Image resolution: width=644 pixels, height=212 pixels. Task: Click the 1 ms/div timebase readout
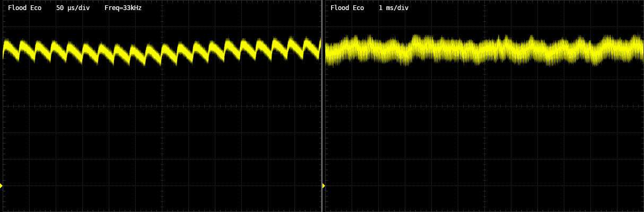[x=394, y=8]
